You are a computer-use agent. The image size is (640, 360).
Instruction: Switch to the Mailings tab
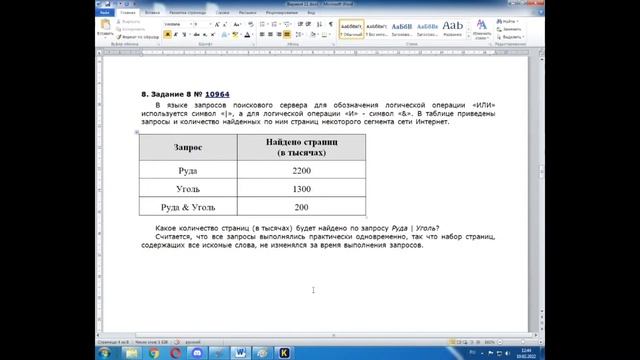click(247, 13)
